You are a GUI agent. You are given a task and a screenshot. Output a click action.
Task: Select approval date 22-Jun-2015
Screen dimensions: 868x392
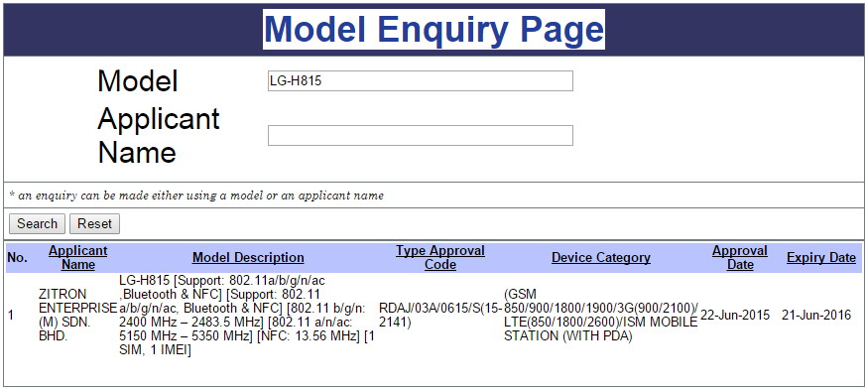735,315
